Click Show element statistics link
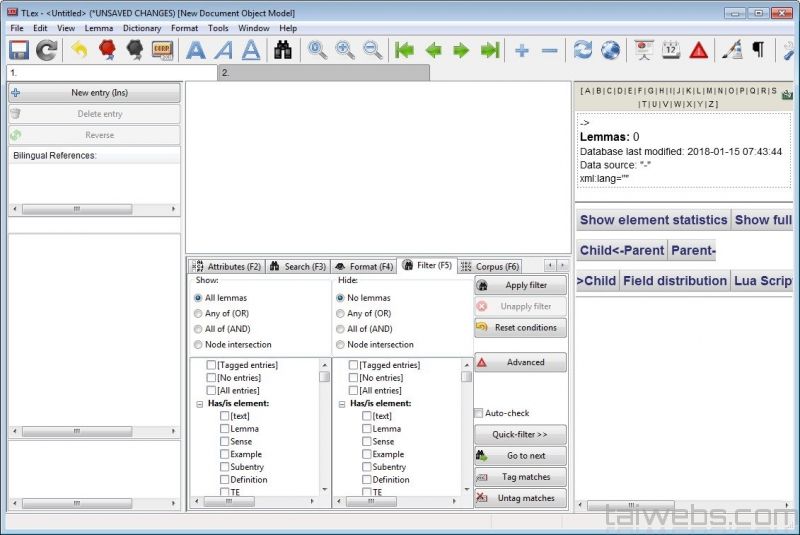 [x=653, y=220]
